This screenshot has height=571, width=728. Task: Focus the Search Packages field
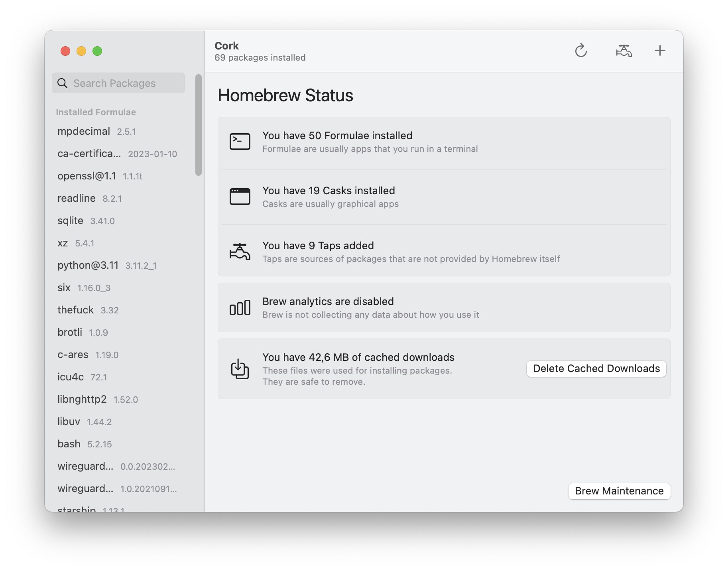coord(118,83)
